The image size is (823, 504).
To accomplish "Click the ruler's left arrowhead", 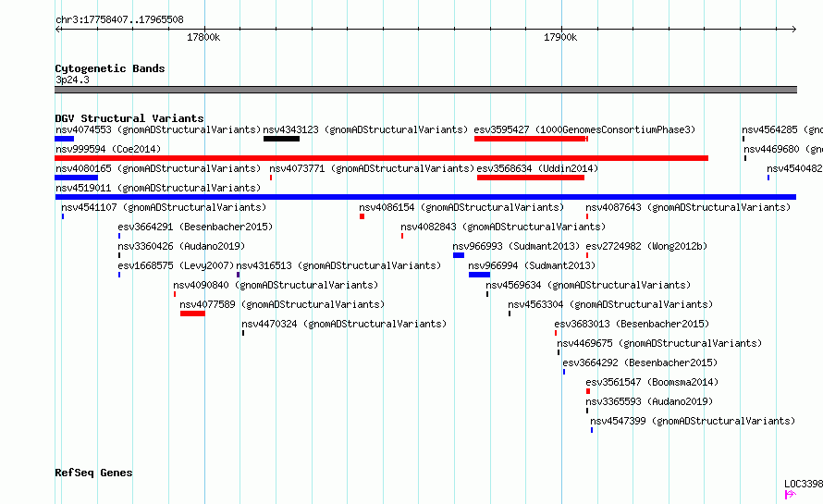I will [x=57, y=30].
